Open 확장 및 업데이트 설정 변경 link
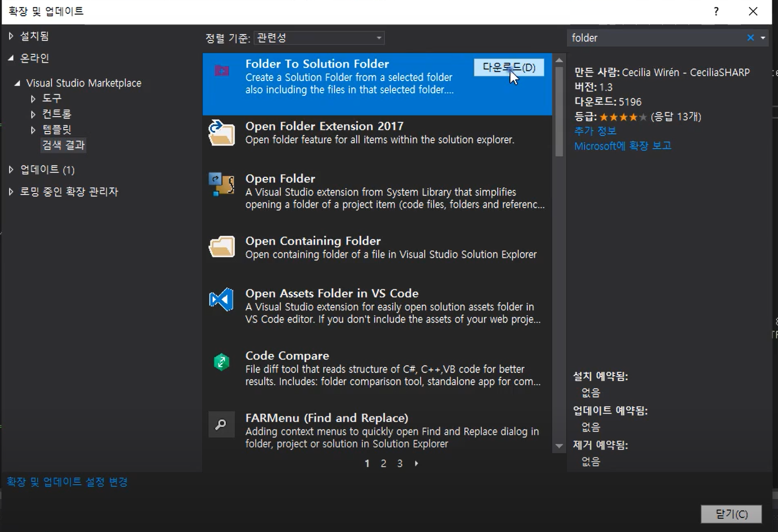The height and width of the screenshot is (532, 778). tap(67, 482)
